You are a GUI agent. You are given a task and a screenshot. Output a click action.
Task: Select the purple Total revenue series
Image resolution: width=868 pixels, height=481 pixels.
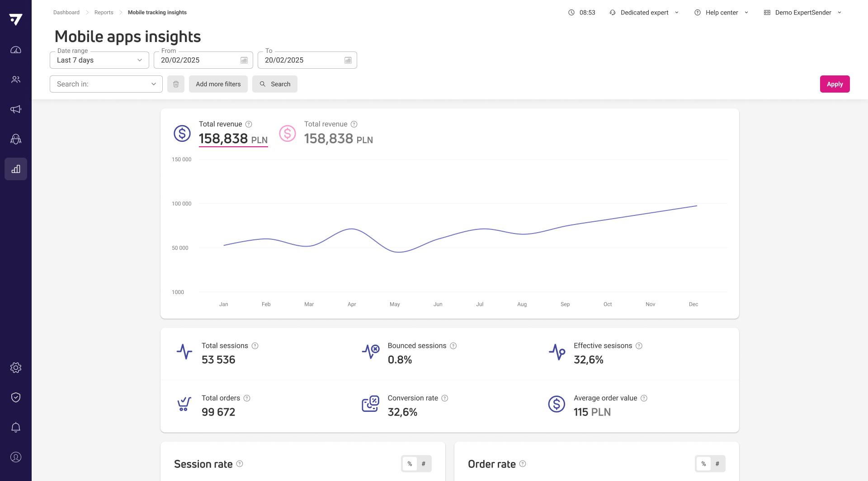(x=221, y=134)
